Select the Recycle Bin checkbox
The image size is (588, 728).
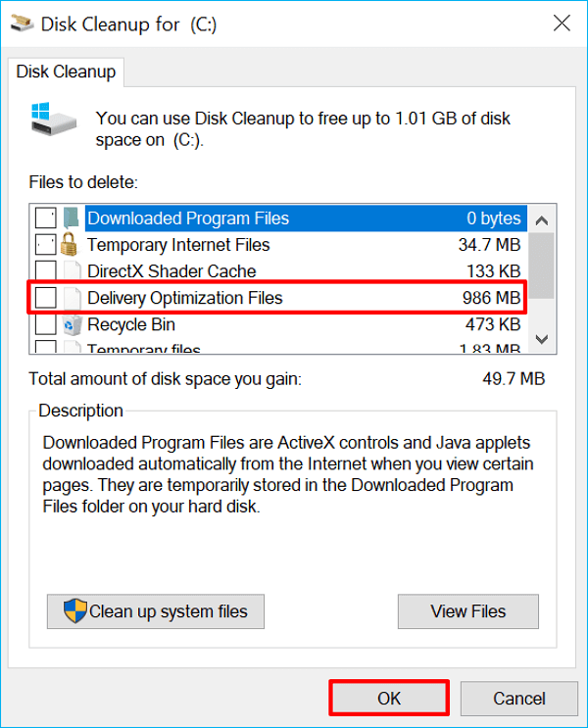click(x=45, y=324)
